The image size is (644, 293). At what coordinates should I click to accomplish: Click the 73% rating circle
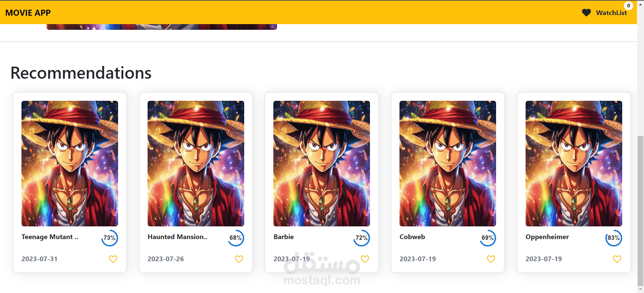click(110, 238)
